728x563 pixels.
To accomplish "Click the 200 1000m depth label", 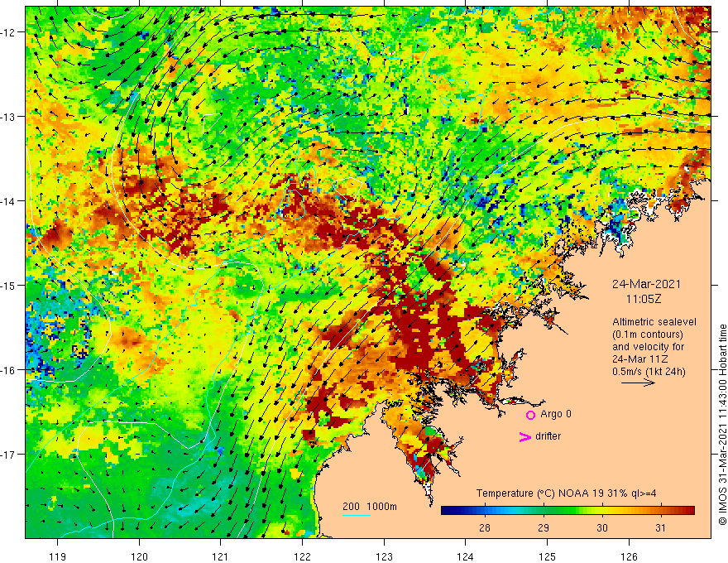I will click(370, 507).
